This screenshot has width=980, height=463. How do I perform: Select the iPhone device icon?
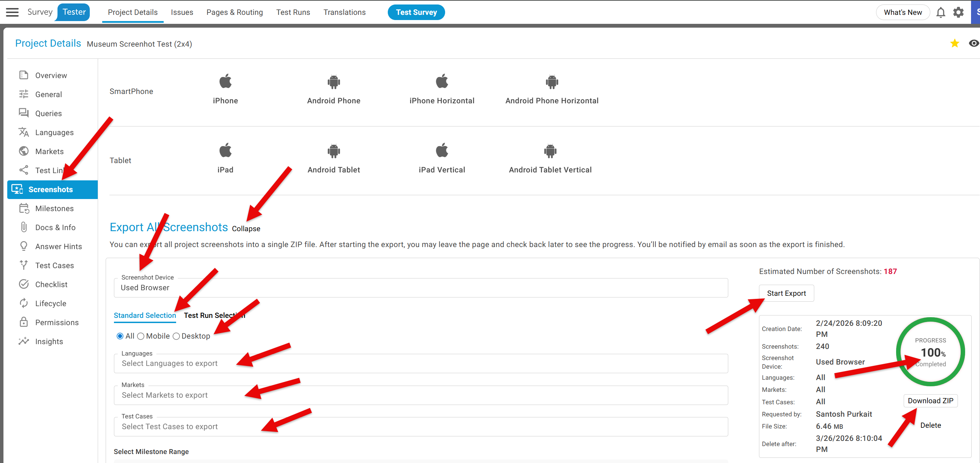(225, 82)
